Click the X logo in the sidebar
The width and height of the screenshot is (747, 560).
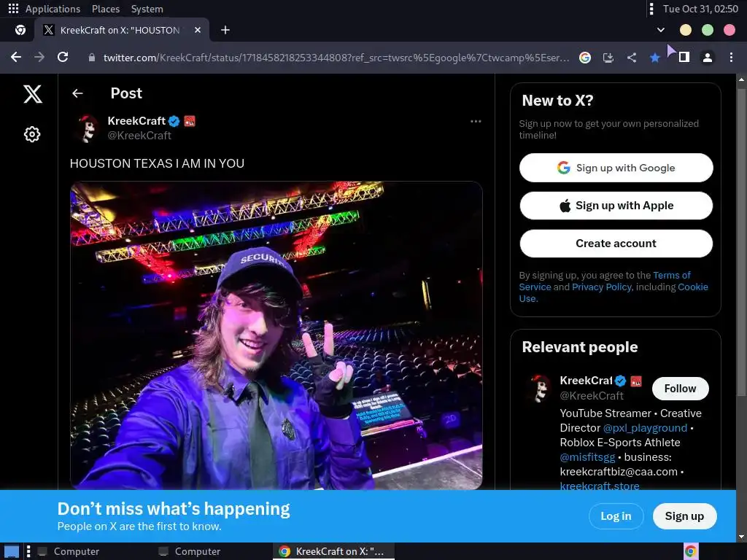click(x=33, y=94)
